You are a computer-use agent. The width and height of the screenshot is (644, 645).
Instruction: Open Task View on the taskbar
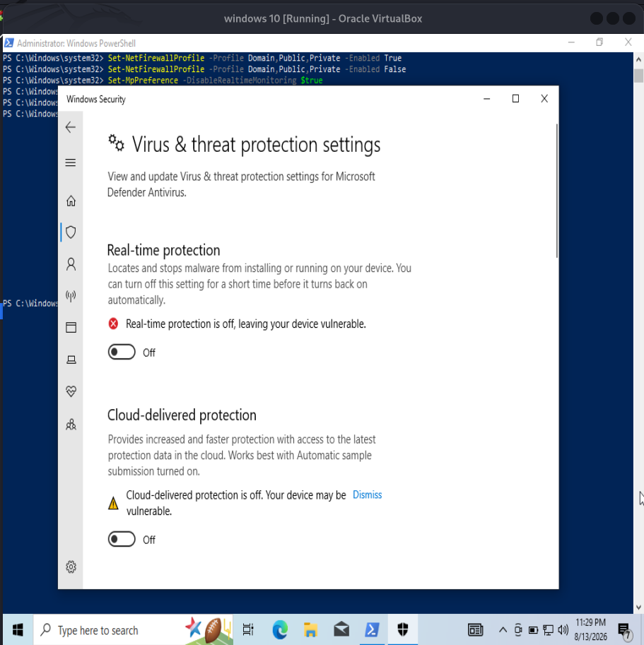248,629
